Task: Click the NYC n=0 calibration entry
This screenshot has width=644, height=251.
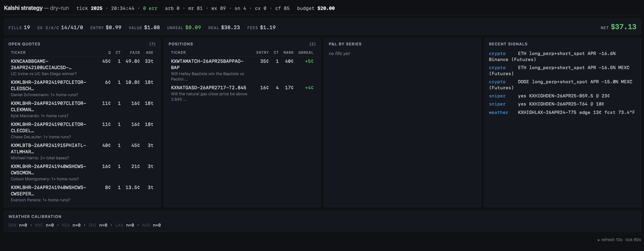Action: (44, 225)
